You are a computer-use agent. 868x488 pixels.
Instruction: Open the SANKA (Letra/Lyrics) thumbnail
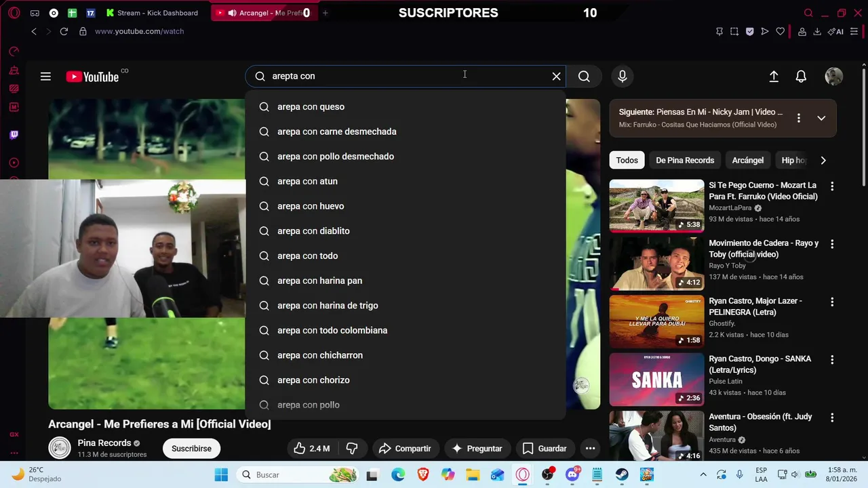(656, 380)
